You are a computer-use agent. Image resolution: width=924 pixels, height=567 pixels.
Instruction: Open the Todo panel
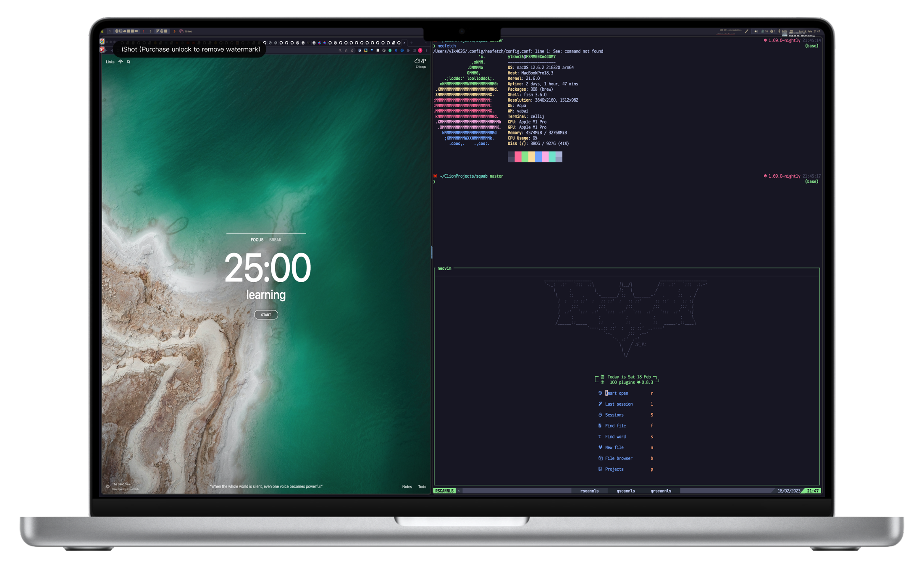422,486
